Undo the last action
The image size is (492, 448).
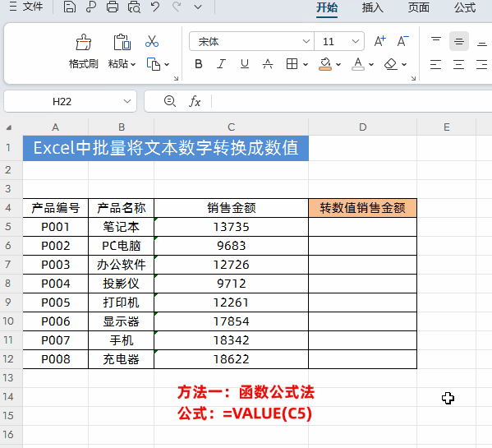pos(155,7)
